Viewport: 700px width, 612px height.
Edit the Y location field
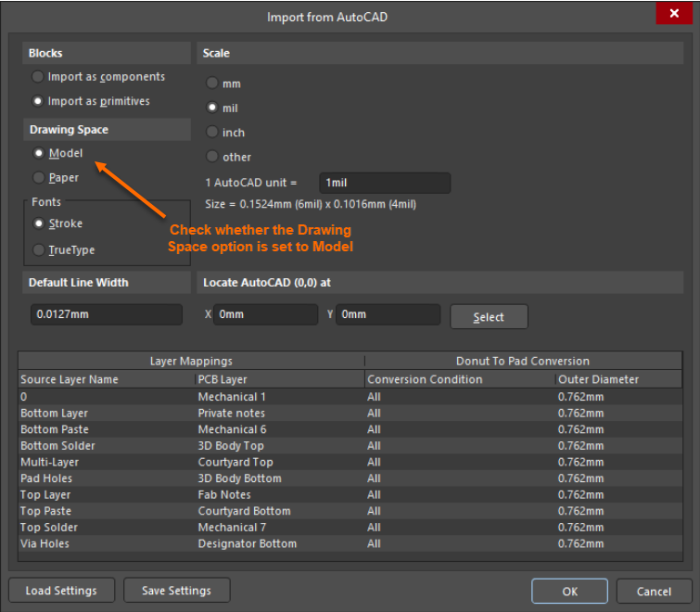pyautogui.click(x=388, y=314)
